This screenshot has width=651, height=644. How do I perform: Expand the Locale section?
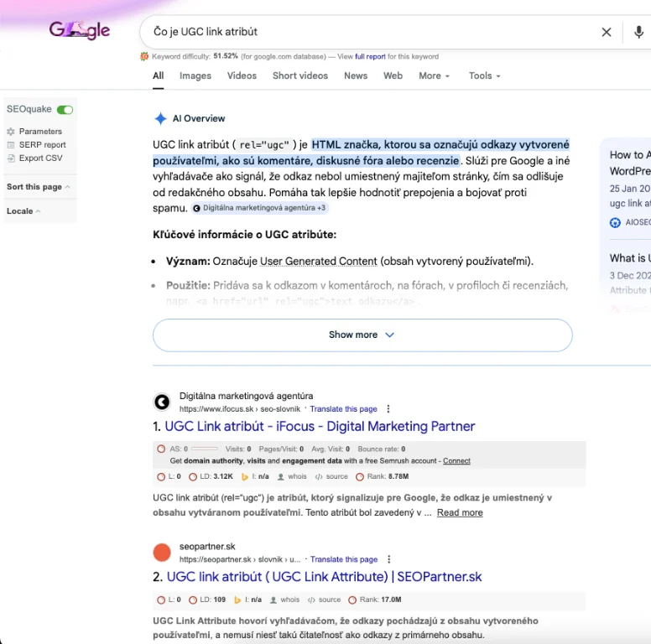pos(24,211)
